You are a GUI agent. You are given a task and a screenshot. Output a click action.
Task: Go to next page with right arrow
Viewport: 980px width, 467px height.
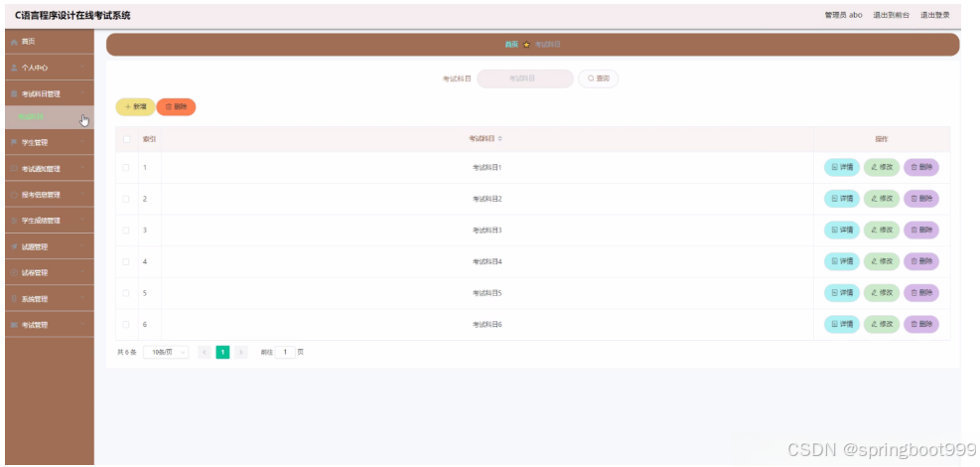pos(242,352)
